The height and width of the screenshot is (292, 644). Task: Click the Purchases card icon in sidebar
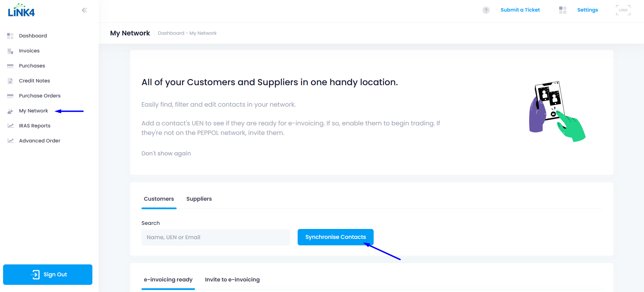[x=10, y=66]
